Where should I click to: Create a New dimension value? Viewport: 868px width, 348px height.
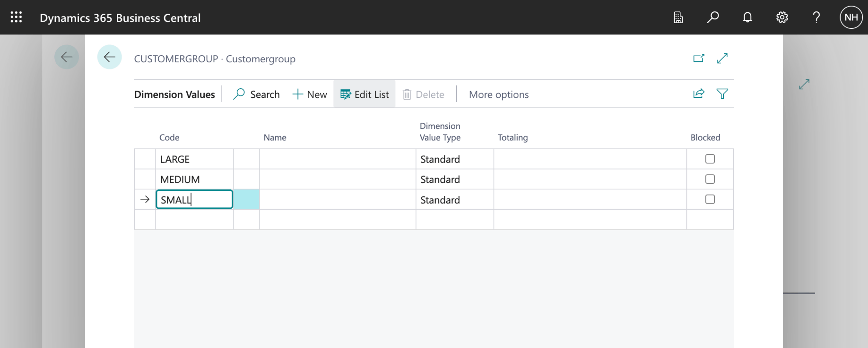pos(310,94)
